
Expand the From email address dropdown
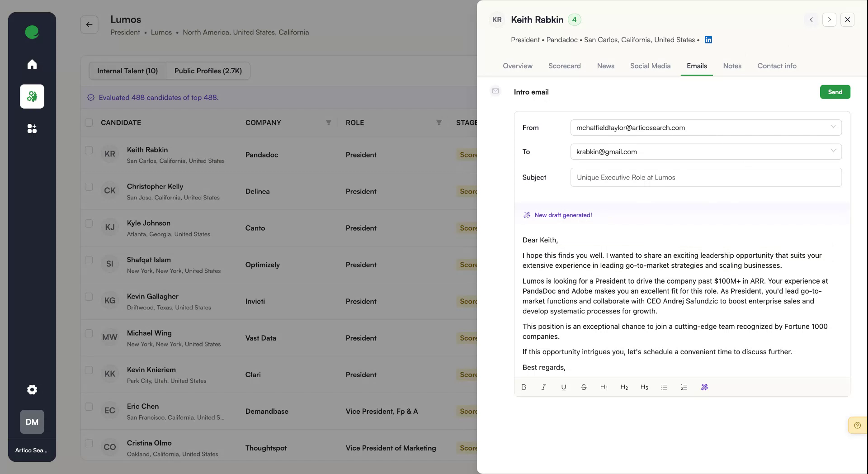(x=833, y=127)
